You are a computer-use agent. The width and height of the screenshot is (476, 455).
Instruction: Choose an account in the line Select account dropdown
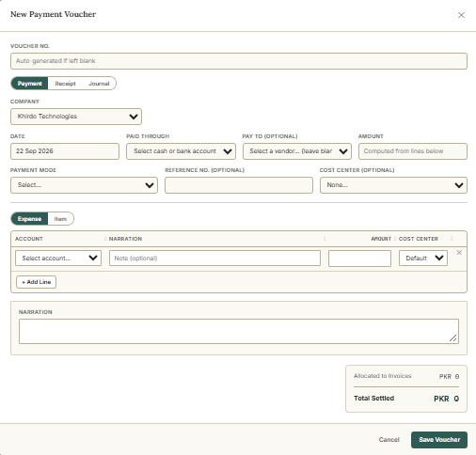58,259
